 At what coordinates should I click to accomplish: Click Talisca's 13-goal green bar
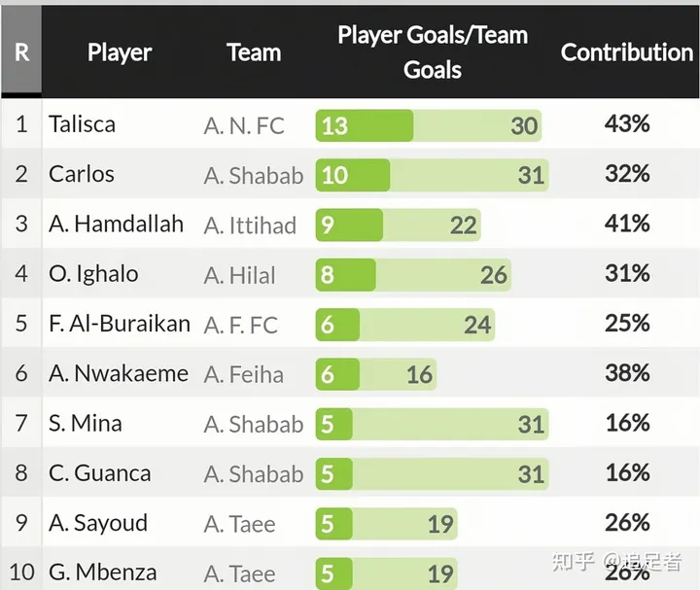click(364, 125)
